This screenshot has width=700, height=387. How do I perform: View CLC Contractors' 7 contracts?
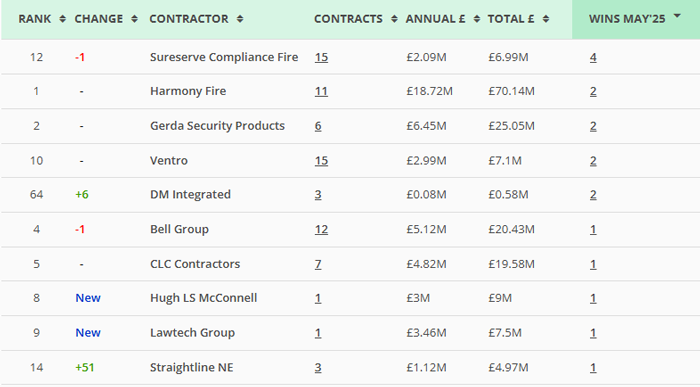pyautogui.click(x=318, y=264)
